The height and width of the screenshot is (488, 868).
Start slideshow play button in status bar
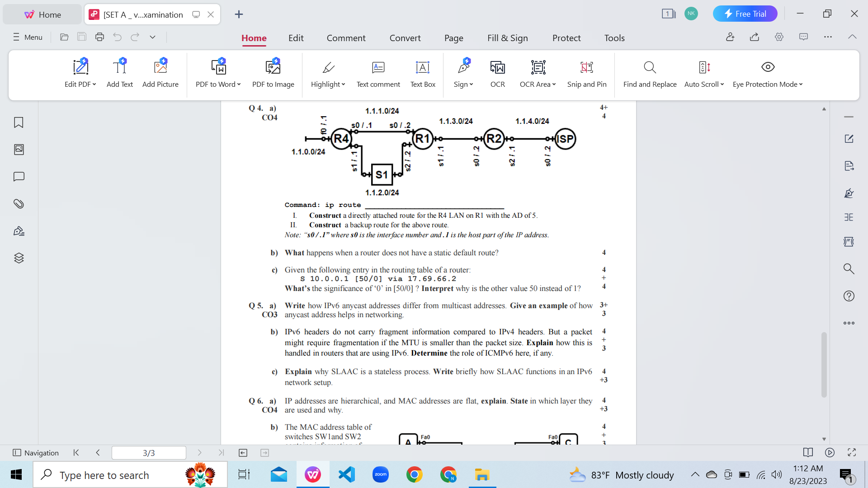click(830, 452)
